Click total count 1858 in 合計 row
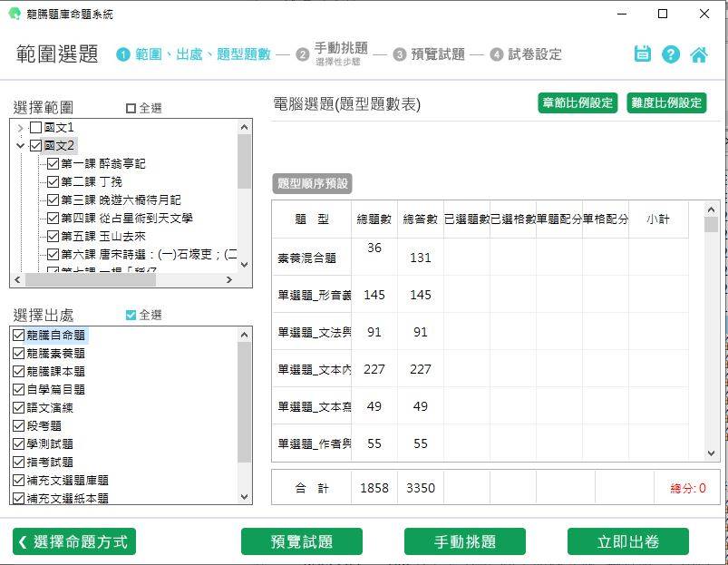The width and height of the screenshot is (728, 565). (x=374, y=488)
